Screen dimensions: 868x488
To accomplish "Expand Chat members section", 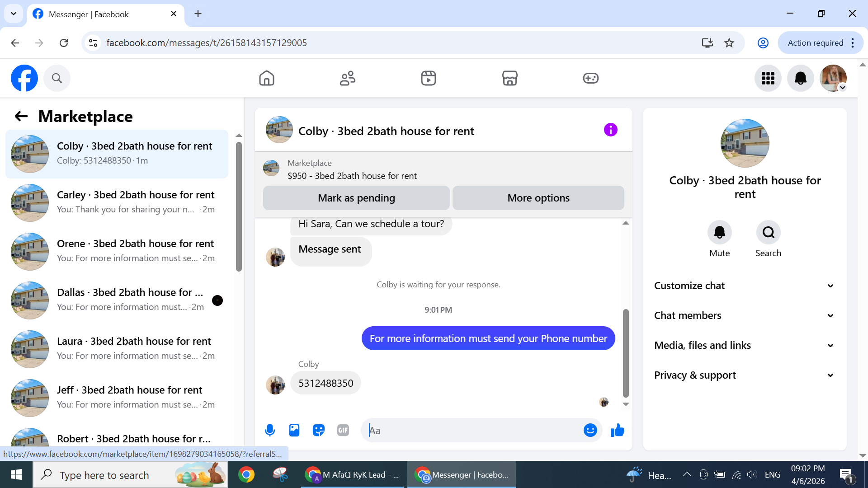I will (745, 315).
